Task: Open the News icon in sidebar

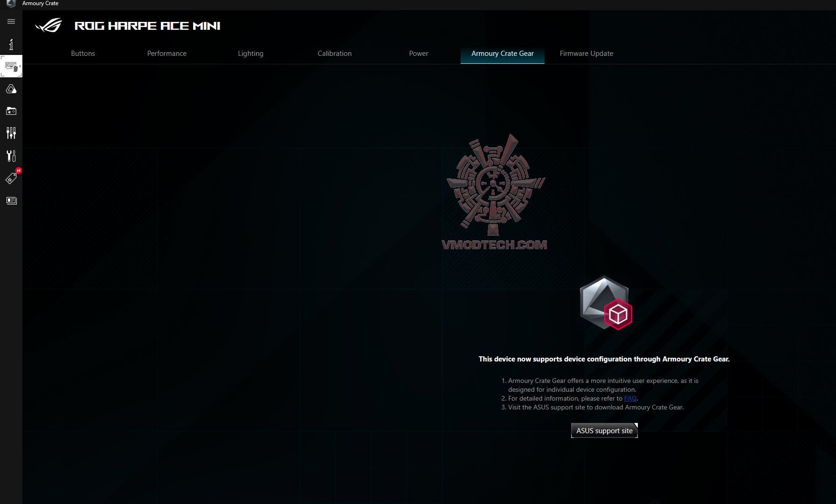Action: click(x=11, y=200)
